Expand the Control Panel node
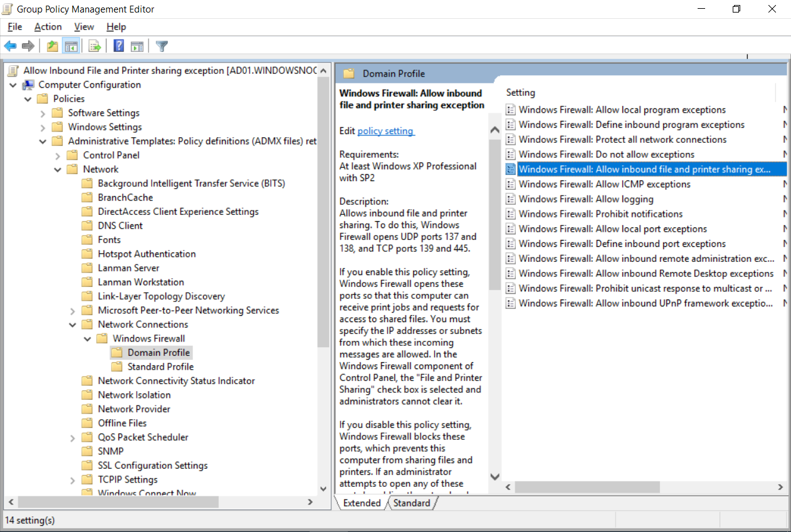This screenshot has height=532, width=791. tap(58, 155)
